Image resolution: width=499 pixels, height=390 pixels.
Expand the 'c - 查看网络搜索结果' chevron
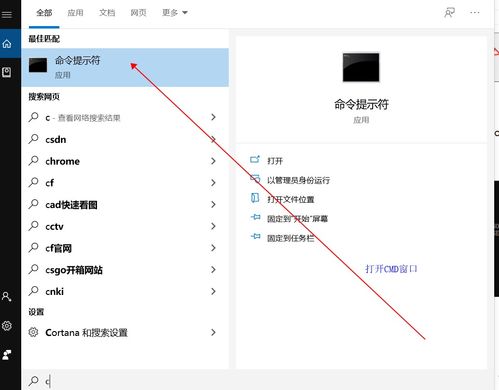213,117
